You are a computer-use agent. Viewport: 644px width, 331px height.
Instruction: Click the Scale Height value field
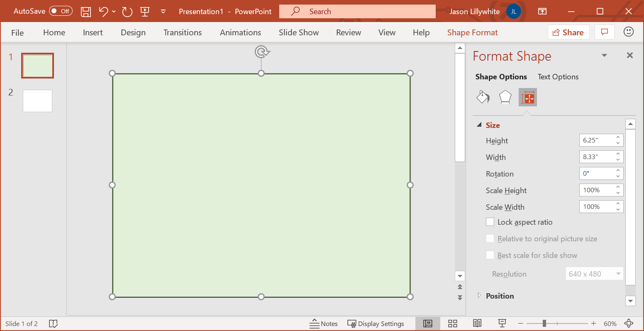[596, 190]
